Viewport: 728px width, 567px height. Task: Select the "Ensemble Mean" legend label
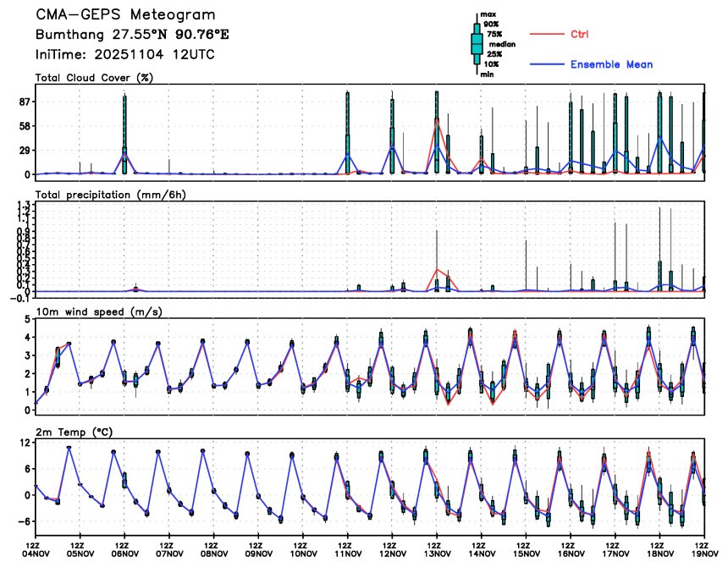click(611, 64)
